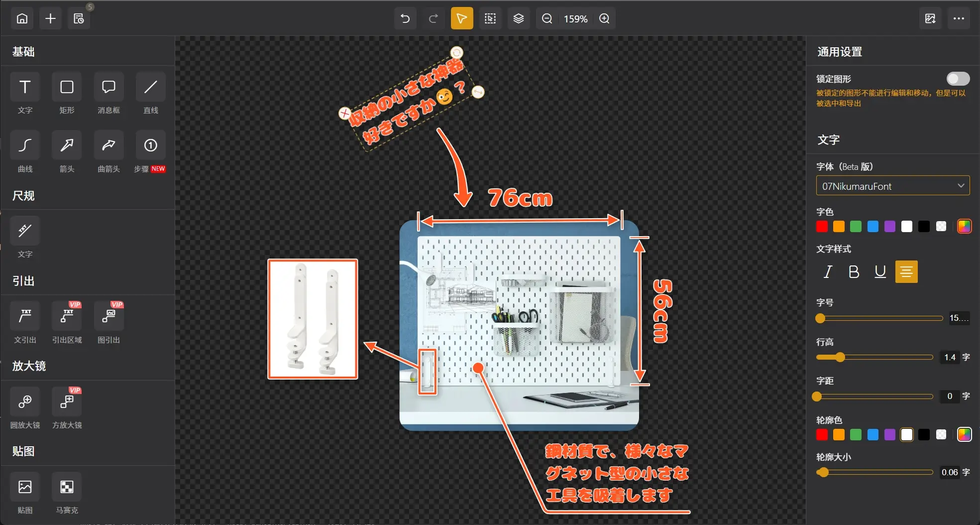980x525 pixels.
Task: Toggle underline text style
Action: pyautogui.click(x=880, y=271)
